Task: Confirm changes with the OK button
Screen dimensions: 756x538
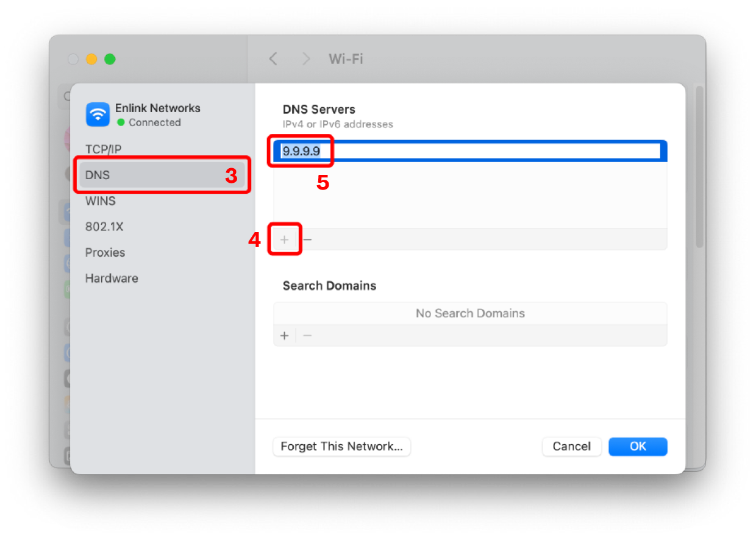Action: point(638,447)
